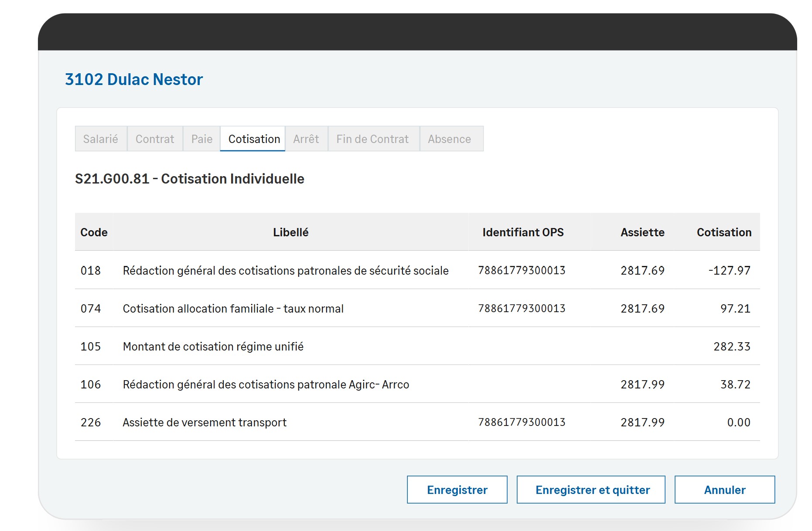Click Assiette 2817.99 in row 226
812x531 pixels.
642,422
